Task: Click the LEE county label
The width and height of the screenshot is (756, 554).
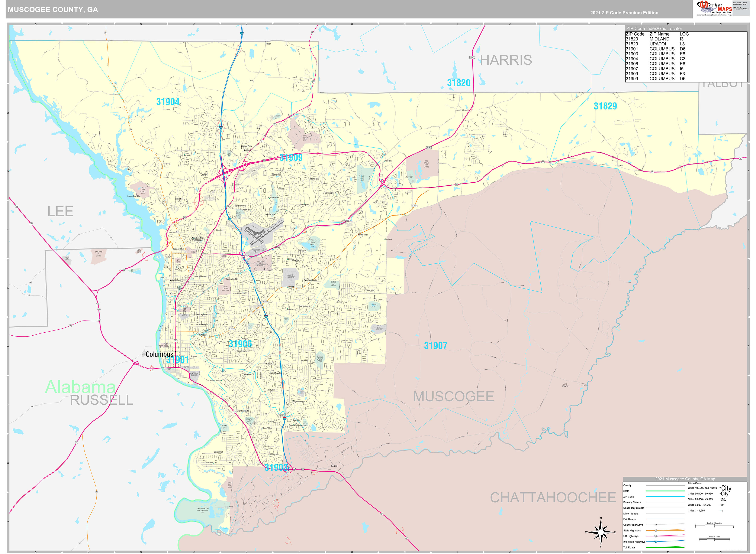Action: click(60, 211)
